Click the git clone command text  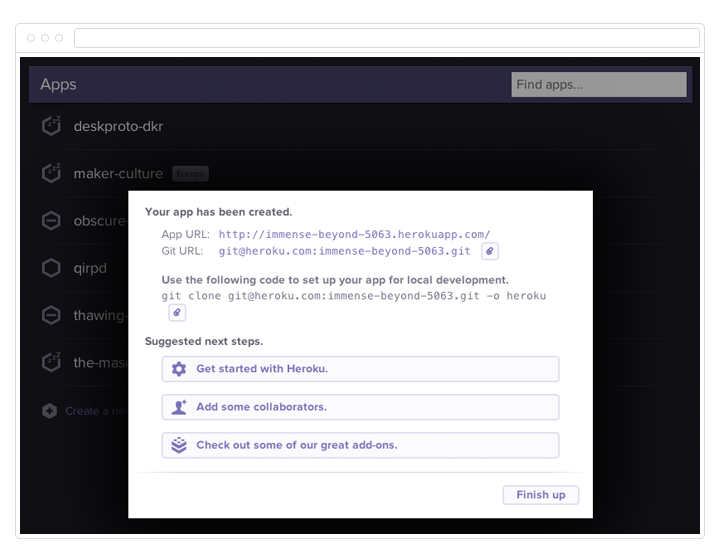354,296
